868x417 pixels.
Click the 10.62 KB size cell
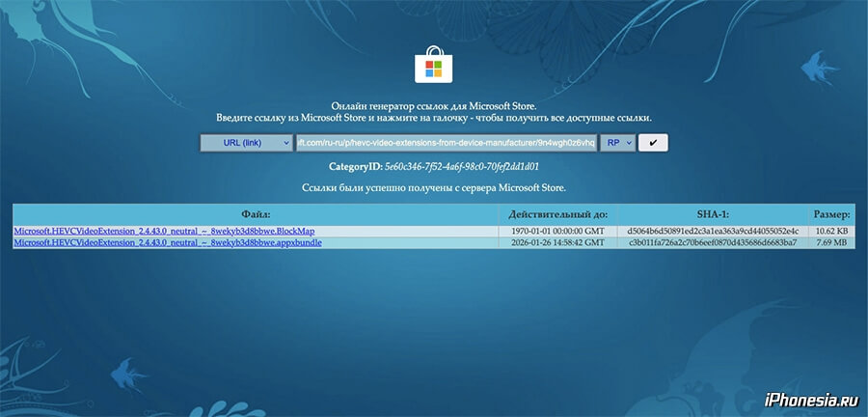(830, 232)
